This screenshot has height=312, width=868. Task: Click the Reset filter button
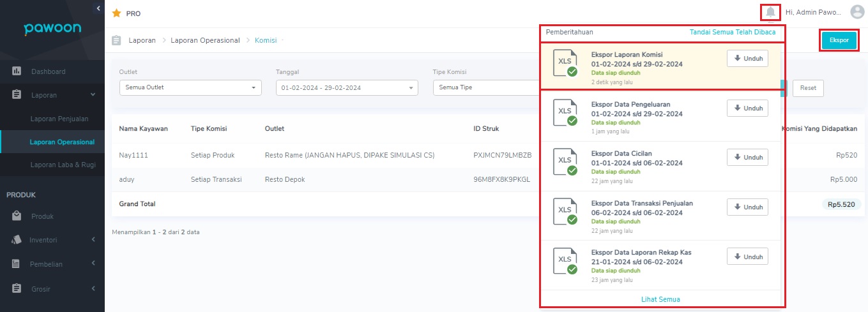click(x=808, y=88)
